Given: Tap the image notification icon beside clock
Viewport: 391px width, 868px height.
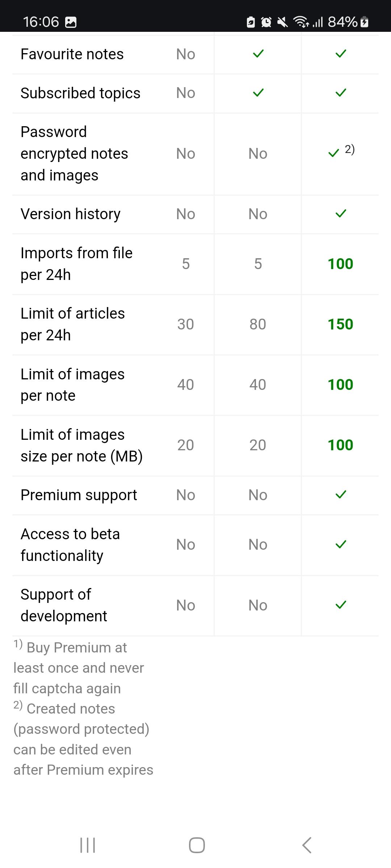Looking at the screenshot, I should [x=71, y=22].
